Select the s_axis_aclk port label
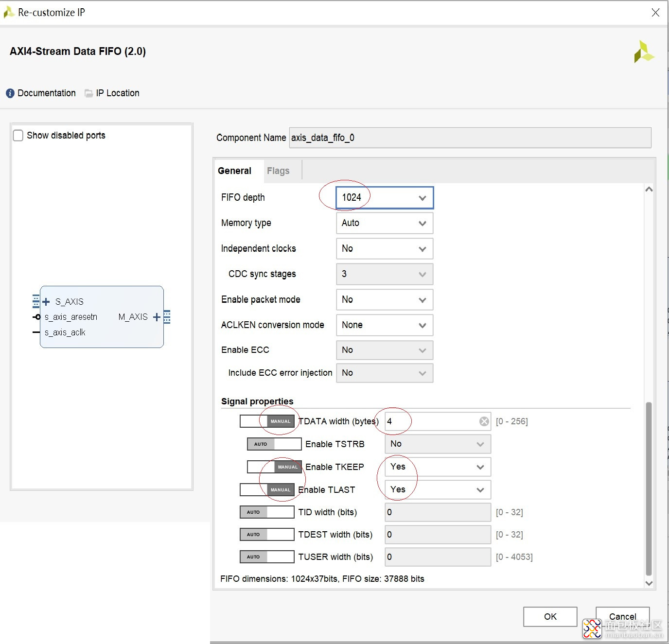The height and width of the screenshot is (644, 669). tap(65, 333)
